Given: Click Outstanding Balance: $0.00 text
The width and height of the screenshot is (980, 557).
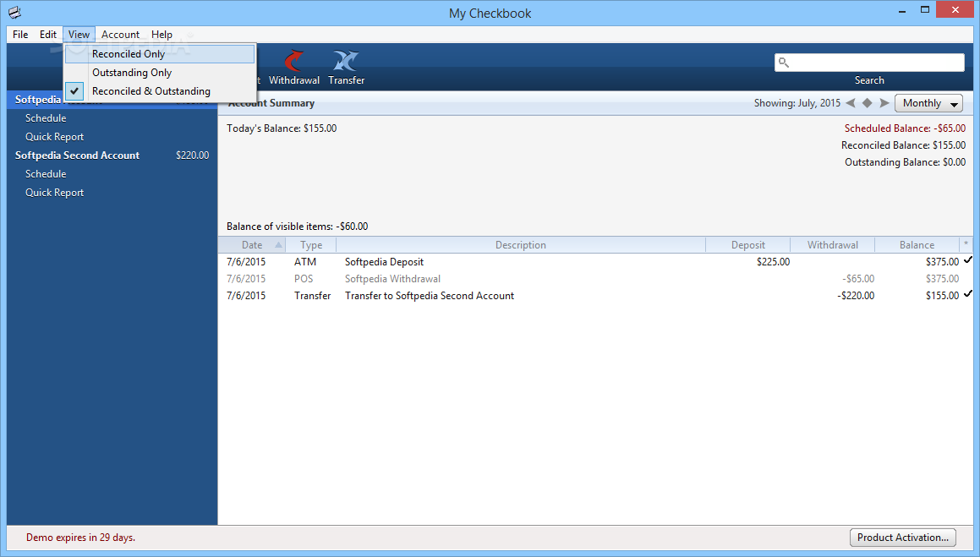Looking at the screenshot, I should (905, 161).
